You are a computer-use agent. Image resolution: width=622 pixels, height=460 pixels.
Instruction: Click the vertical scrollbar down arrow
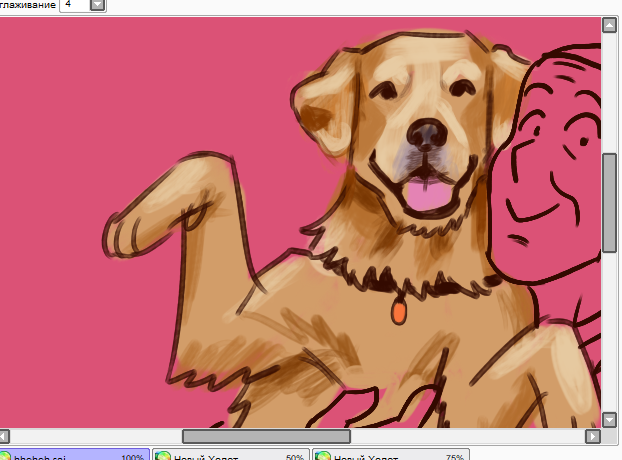[x=609, y=419]
